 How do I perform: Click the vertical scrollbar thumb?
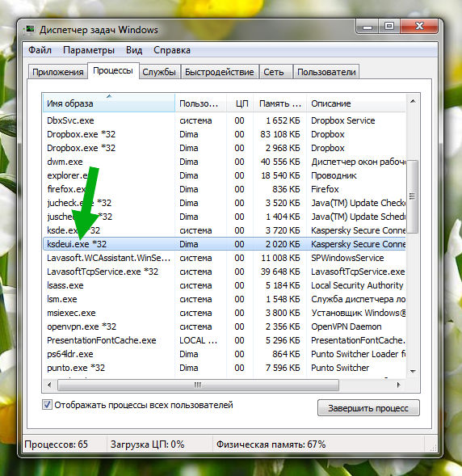412,196
